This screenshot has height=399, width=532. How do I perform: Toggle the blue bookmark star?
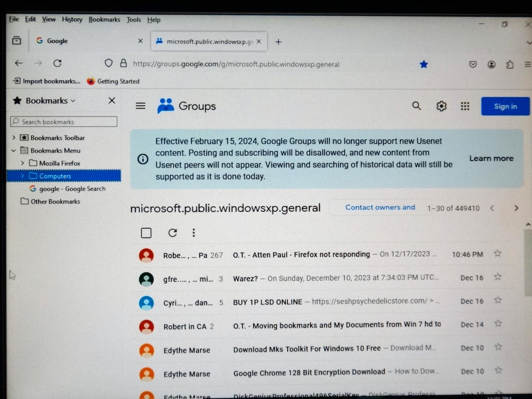coord(424,64)
